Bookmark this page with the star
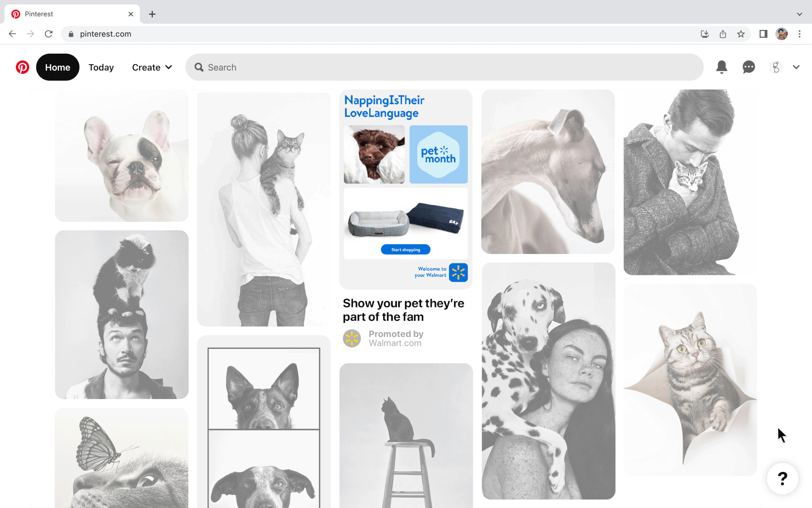The height and width of the screenshot is (508, 812). click(741, 34)
